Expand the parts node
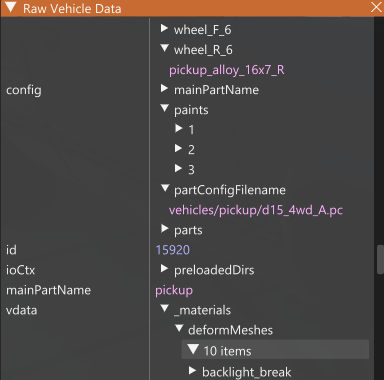 [164, 229]
